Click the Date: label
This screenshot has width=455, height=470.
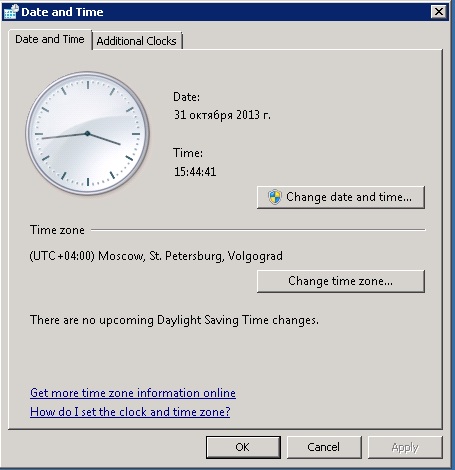click(x=187, y=97)
